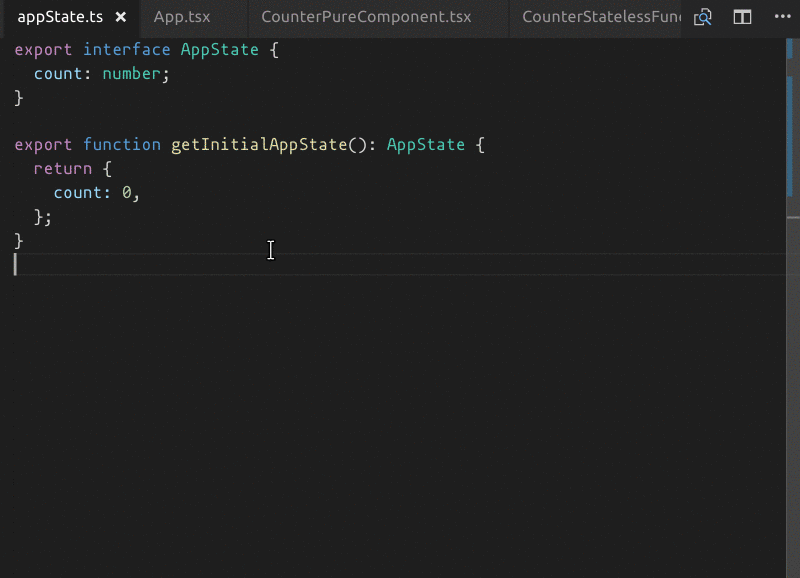The image size is (800, 578).
Task: Split the editor with the split icon
Action: tap(742, 17)
